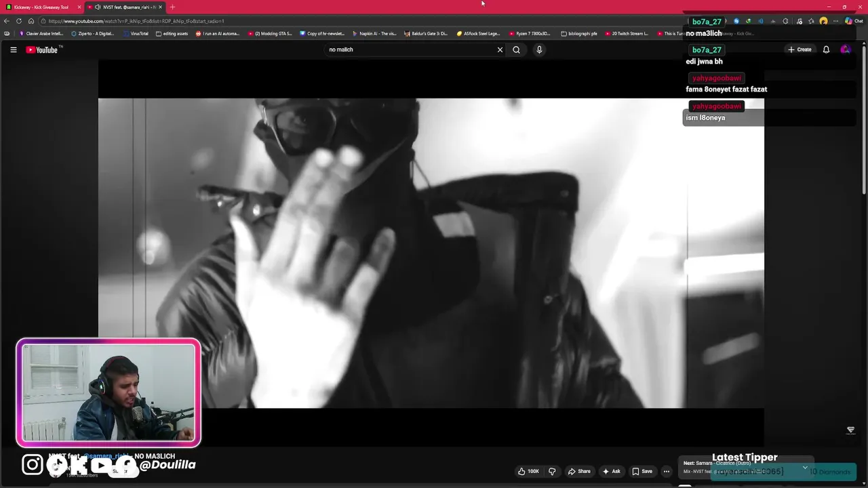Open Clavier Arabe Intell... bookmark
868x488 pixels.
(41, 33)
